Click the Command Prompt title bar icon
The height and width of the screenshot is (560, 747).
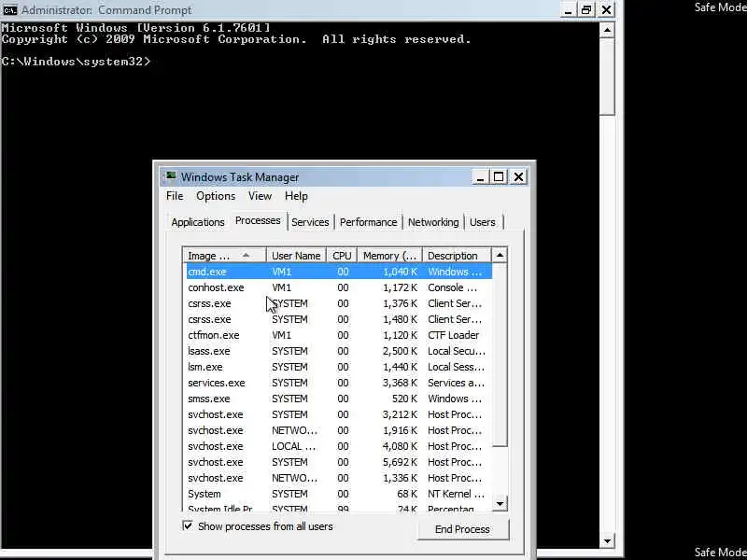[x=9, y=9]
